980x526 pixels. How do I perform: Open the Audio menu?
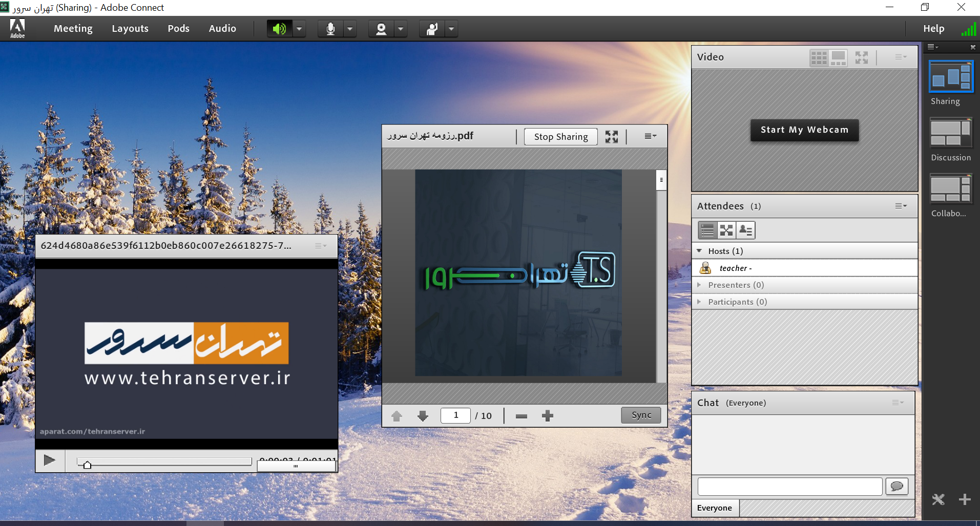[x=222, y=29]
